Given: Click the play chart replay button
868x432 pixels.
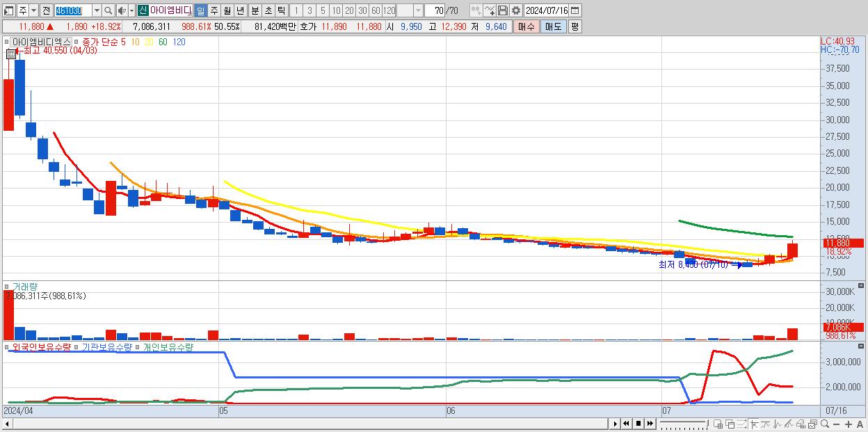Looking at the screenshot, I should point(616,424).
